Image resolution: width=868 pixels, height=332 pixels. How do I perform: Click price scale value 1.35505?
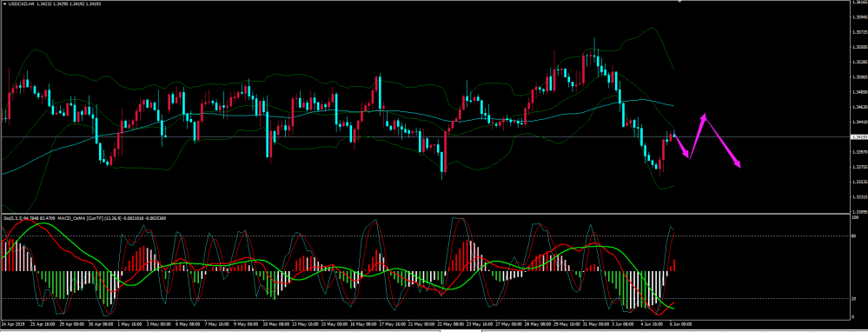point(860,47)
